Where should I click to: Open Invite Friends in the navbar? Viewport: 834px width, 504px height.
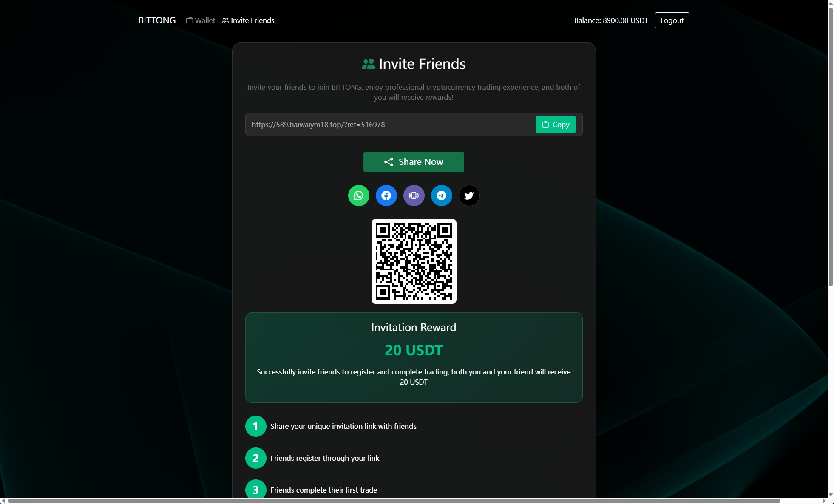point(248,20)
